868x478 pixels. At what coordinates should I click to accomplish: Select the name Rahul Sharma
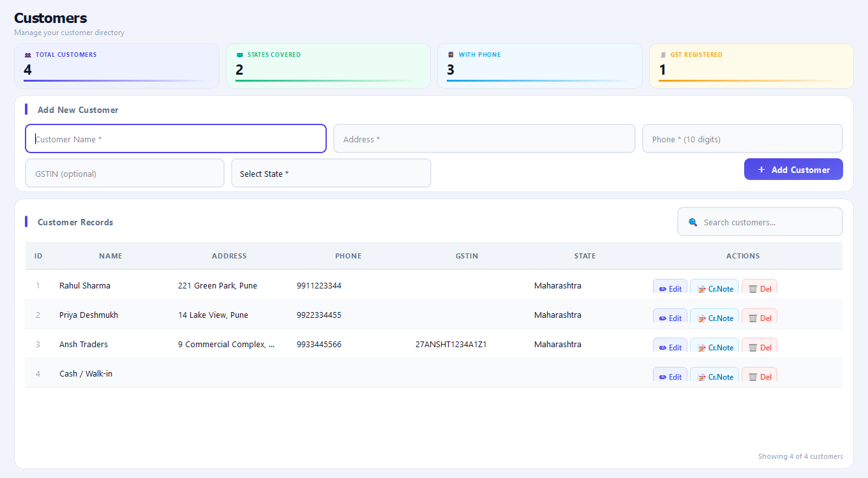point(85,285)
